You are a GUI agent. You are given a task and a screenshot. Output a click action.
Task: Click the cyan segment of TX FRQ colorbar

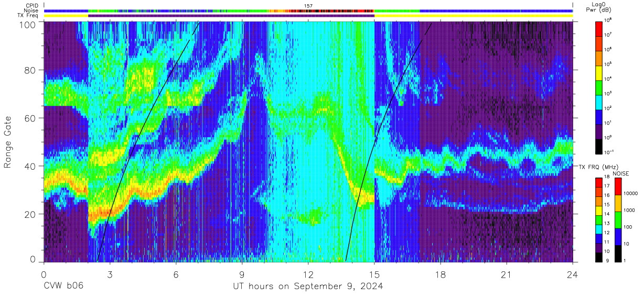pos(599,228)
